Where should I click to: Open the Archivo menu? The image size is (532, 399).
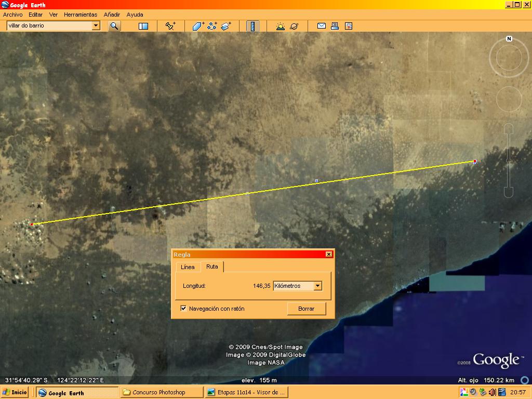coord(12,15)
